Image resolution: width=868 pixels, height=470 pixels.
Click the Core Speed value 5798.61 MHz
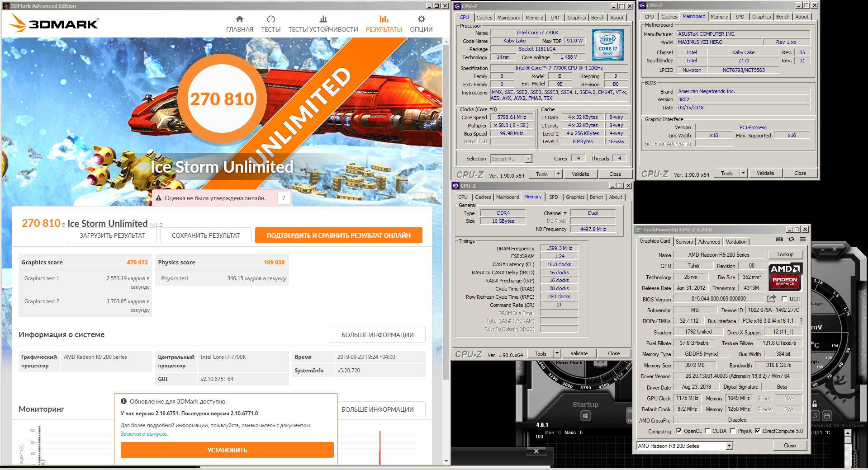click(x=512, y=117)
